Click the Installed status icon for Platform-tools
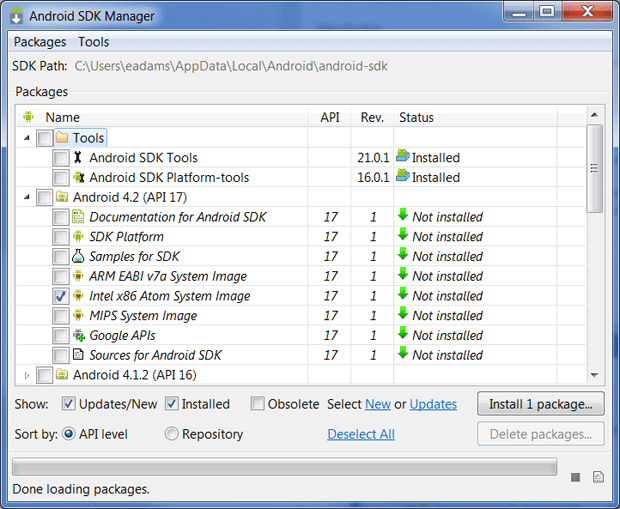 (403, 176)
